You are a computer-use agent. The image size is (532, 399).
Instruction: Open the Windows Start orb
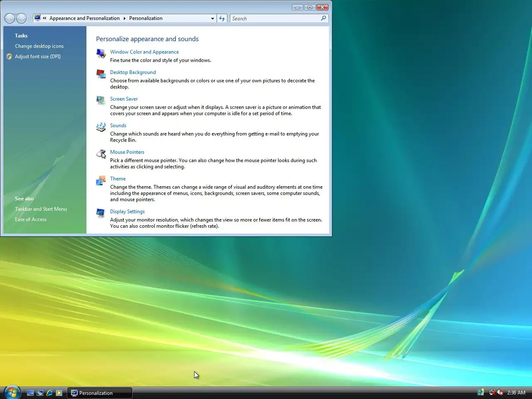pyautogui.click(x=12, y=392)
